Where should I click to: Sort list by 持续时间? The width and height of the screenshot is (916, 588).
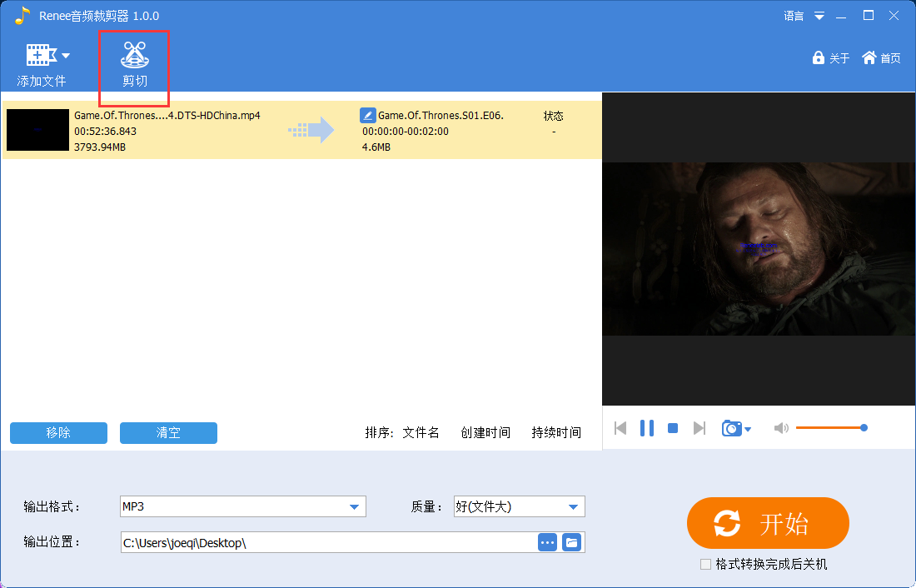coord(556,432)
